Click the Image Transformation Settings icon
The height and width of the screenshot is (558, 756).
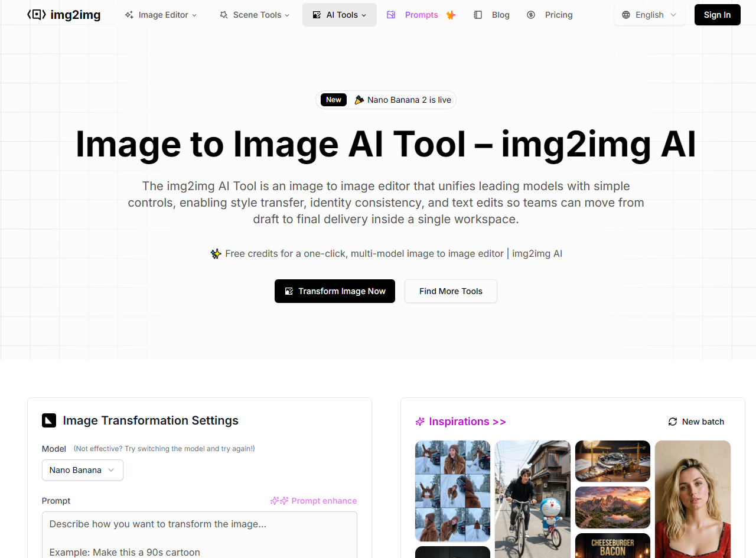[x=49, y=420]
